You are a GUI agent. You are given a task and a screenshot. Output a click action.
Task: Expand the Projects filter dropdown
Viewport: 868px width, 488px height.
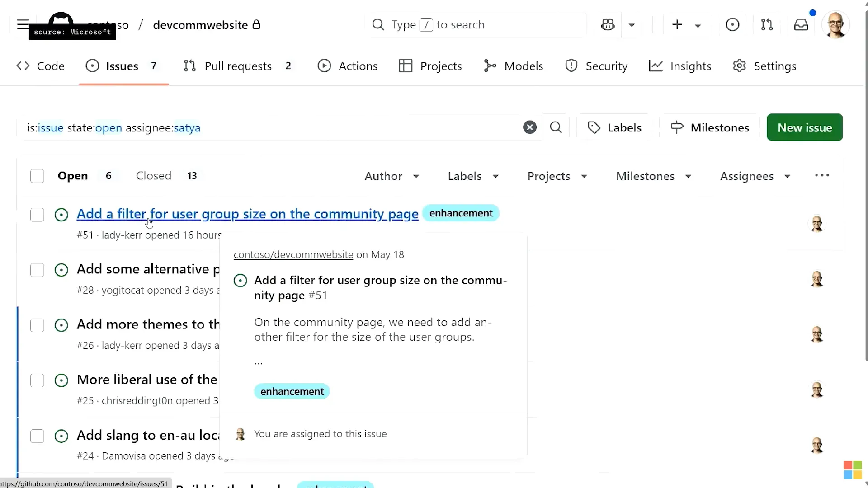(557, 176)
